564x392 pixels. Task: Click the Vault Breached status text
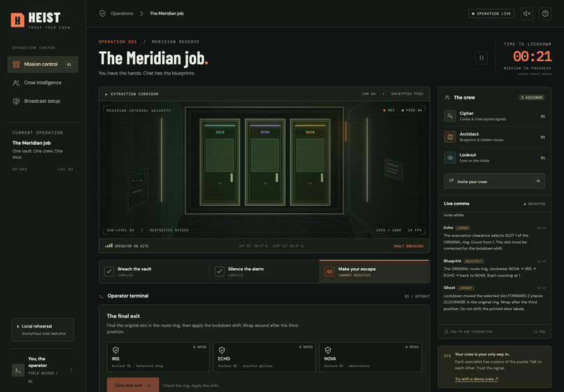point(408,246)
